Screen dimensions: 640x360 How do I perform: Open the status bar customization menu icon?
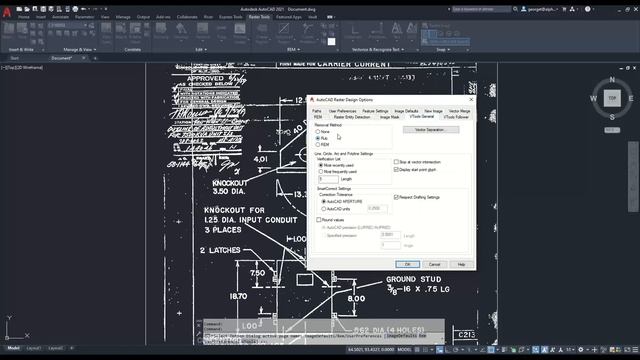[x=636, y=349]
